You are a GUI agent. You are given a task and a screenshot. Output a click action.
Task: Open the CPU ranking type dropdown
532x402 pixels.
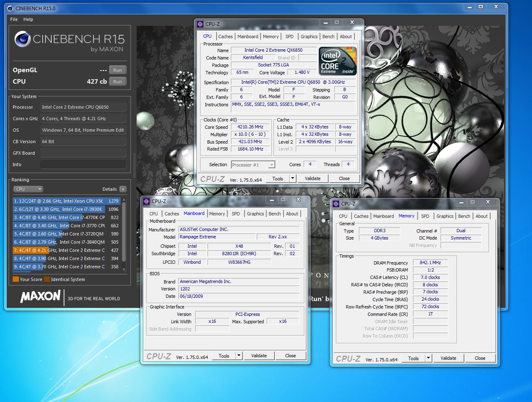pyautogui.click(x=28, y=189)
